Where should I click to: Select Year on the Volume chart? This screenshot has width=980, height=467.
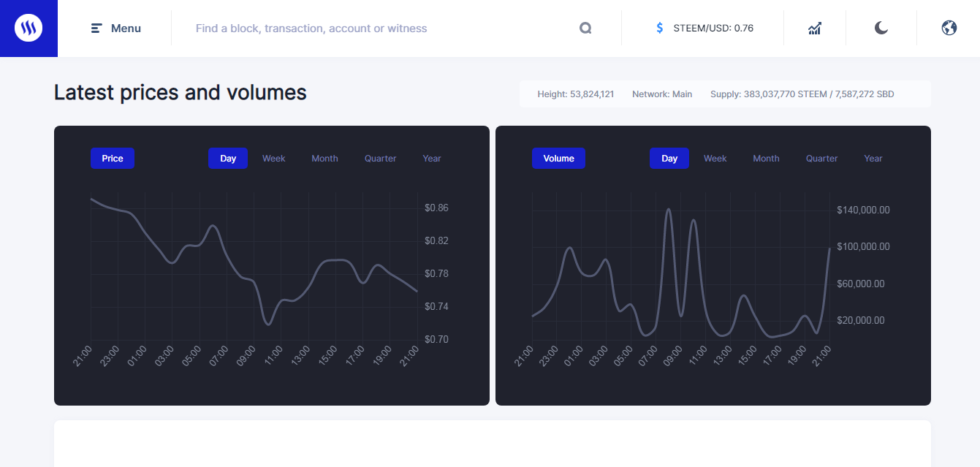[873, 159]
